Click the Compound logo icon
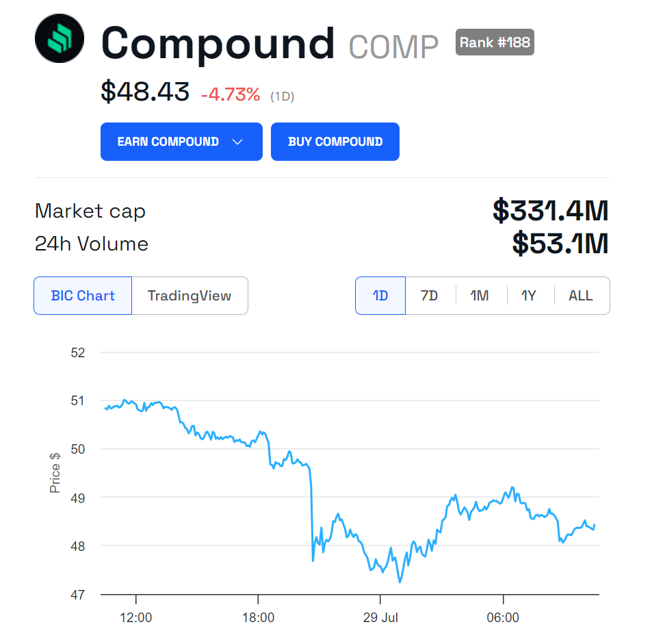This screenshot has height=644, width=665. [x=60, y=38]
